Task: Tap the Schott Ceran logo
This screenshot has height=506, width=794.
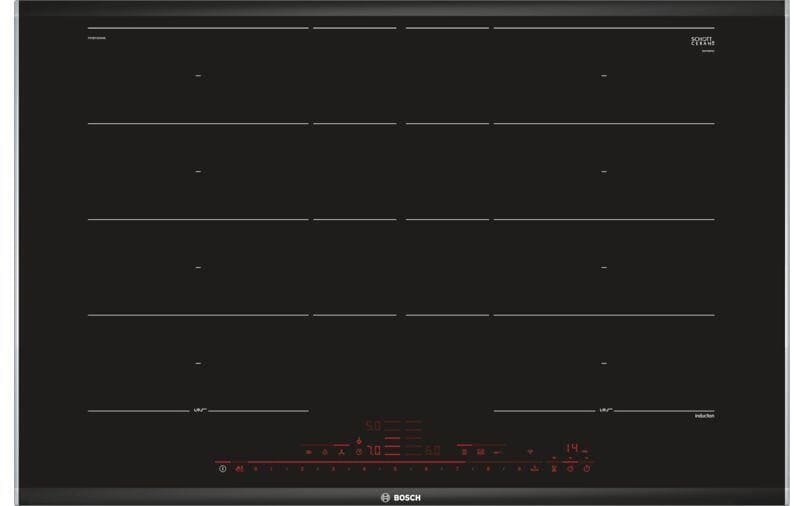Action: tap(703, 41)
